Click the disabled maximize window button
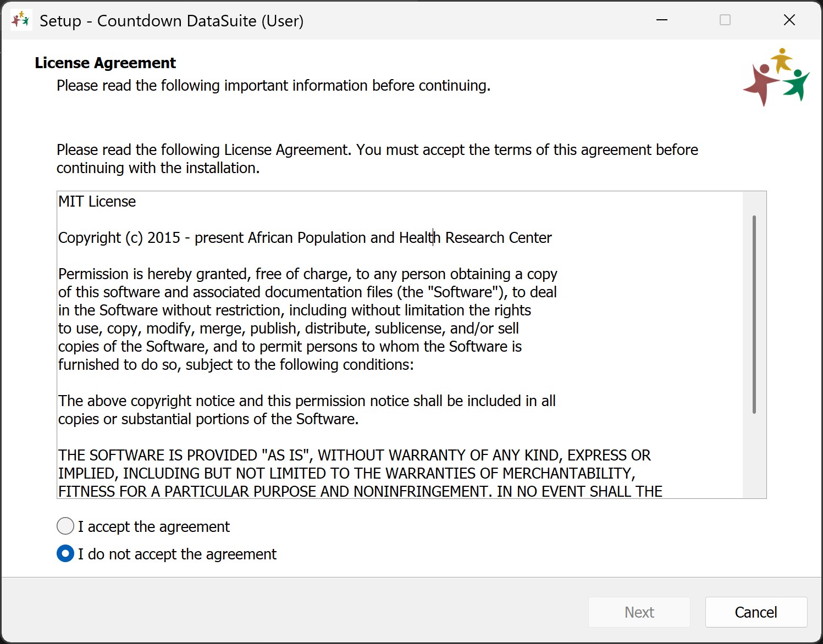Viewport: 823px width, 644px height. click(x=725, y=20)
